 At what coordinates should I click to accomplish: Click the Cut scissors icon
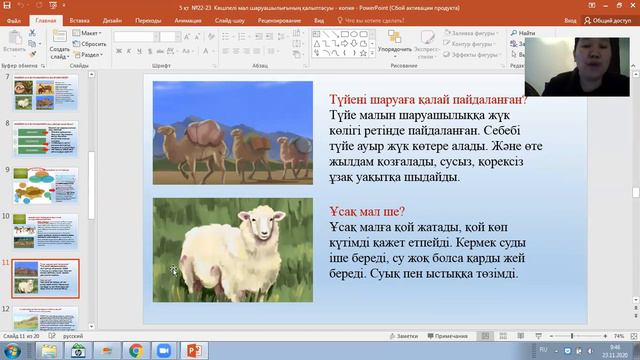coord(32,33)
